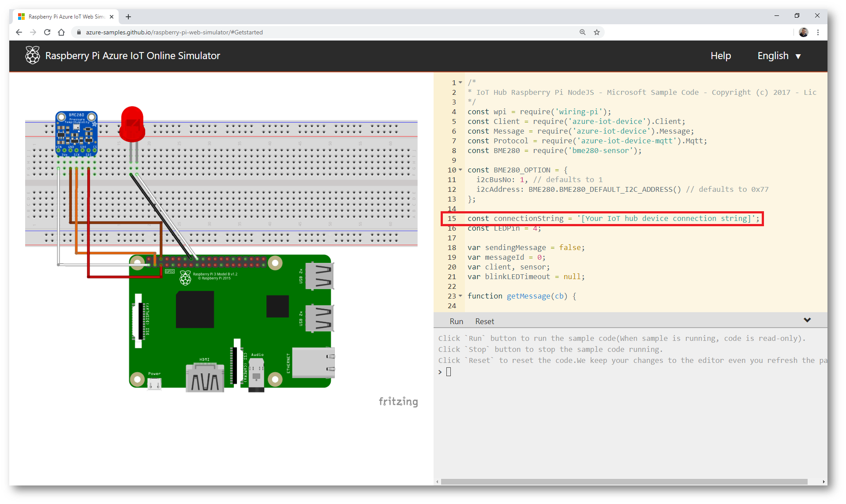The height and width of the screenshot is (504, 846).
Task: Click the horizontal scrollbar under the console
Action: 624,482
